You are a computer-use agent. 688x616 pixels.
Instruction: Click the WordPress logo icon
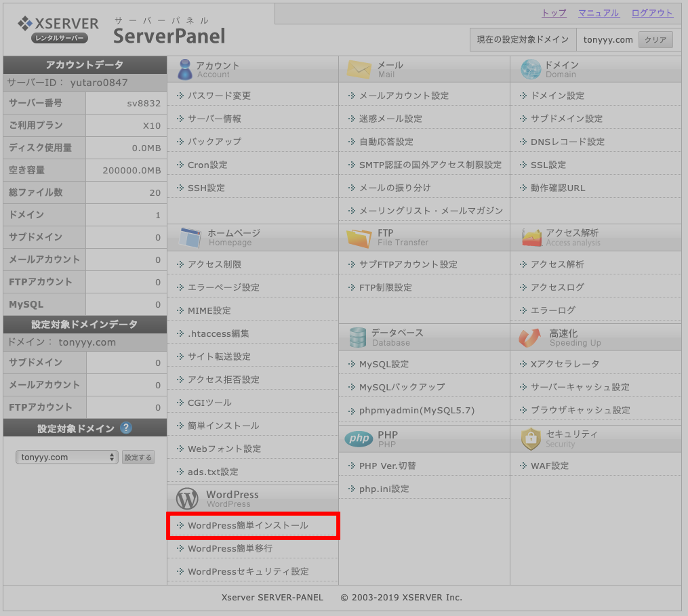(x=187, y=499)
